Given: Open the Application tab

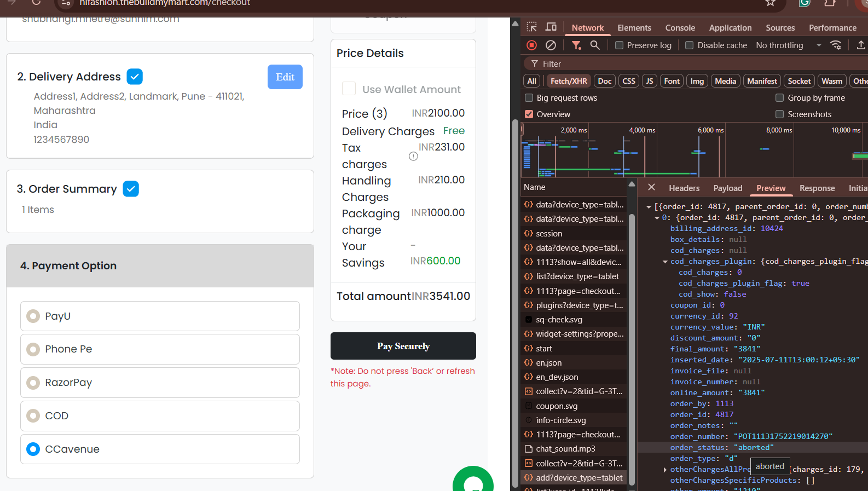Looking at the screenshot, I should 730,28.
